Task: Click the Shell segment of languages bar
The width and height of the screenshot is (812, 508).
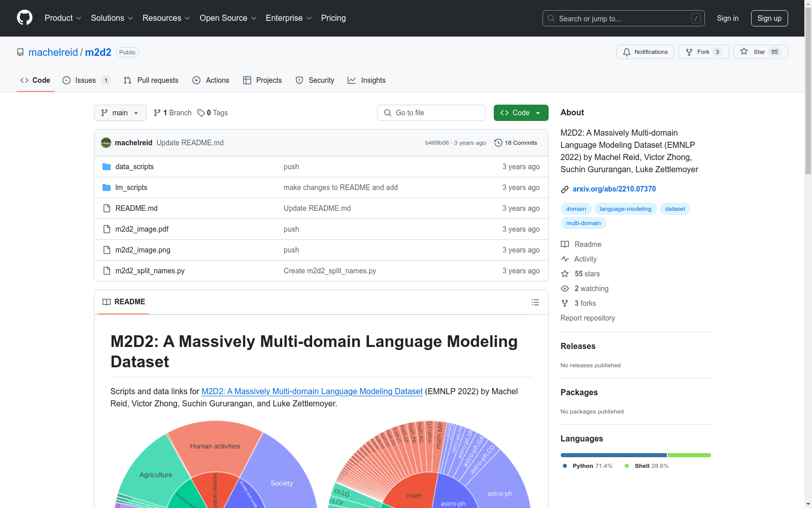Action: click(x=690, y=455)
